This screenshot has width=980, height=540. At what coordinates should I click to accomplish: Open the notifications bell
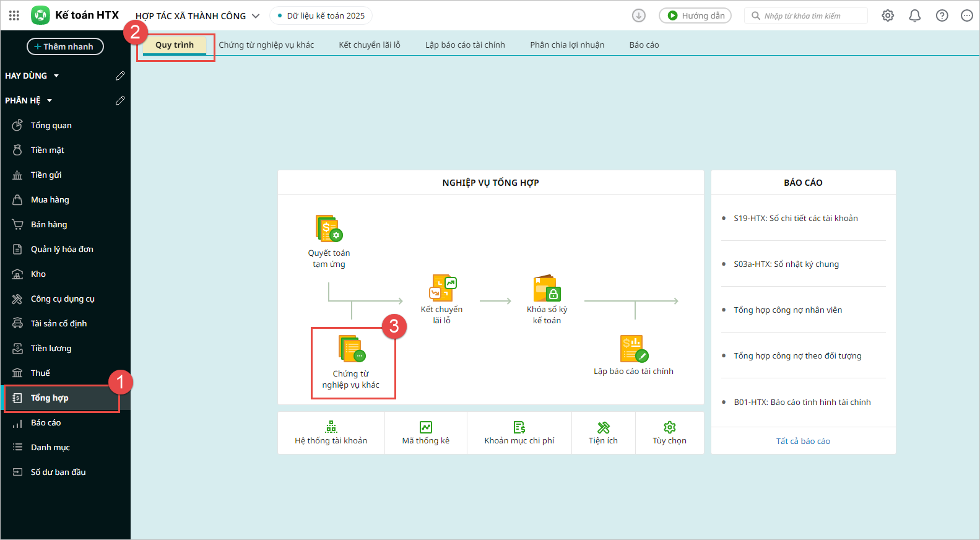pyautogui.click(x=914, y=15)
